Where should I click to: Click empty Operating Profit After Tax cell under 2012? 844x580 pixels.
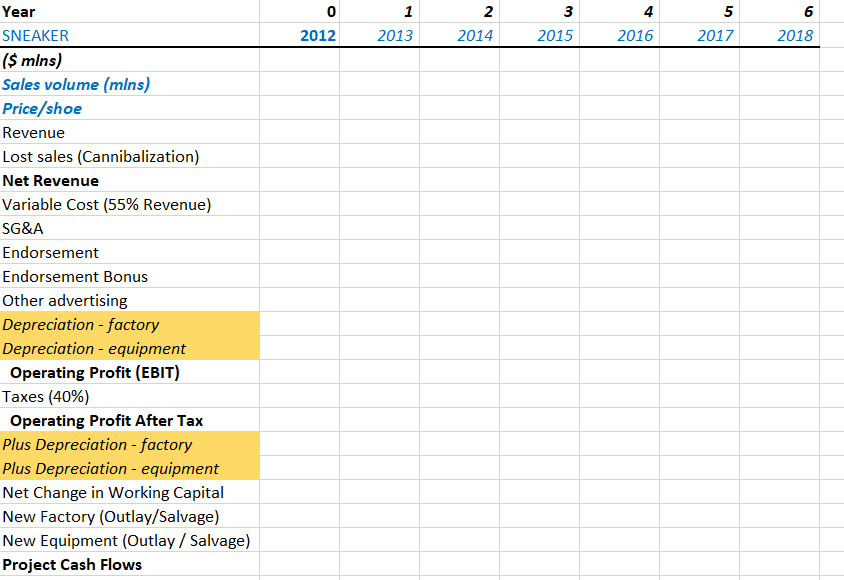(300, 420)
